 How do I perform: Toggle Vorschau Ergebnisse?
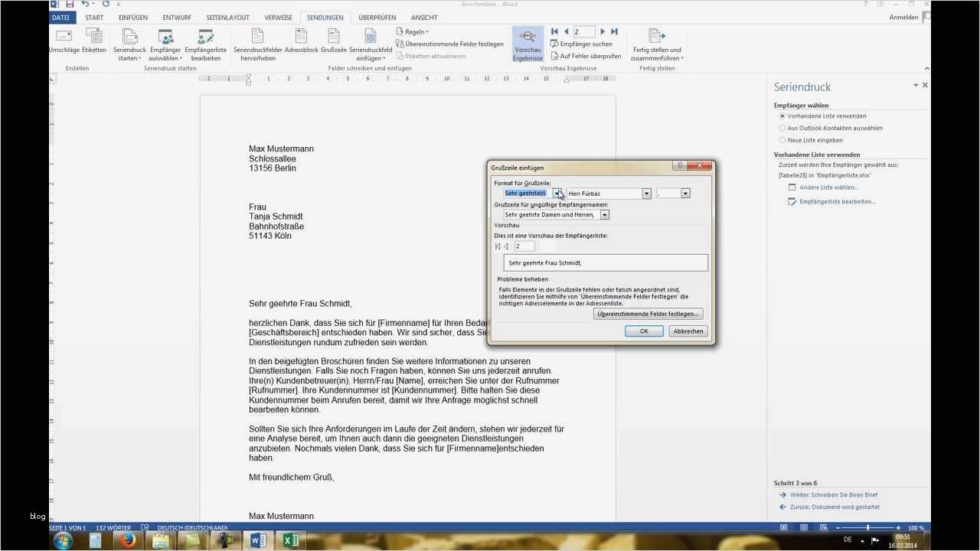pyautogui.click(x=527, y=44)
